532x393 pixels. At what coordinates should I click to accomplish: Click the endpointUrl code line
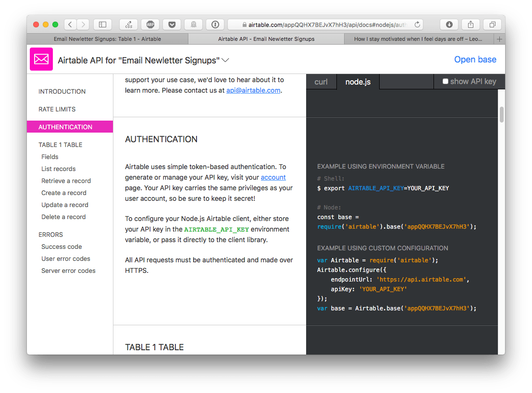click(x=400, y=280)
